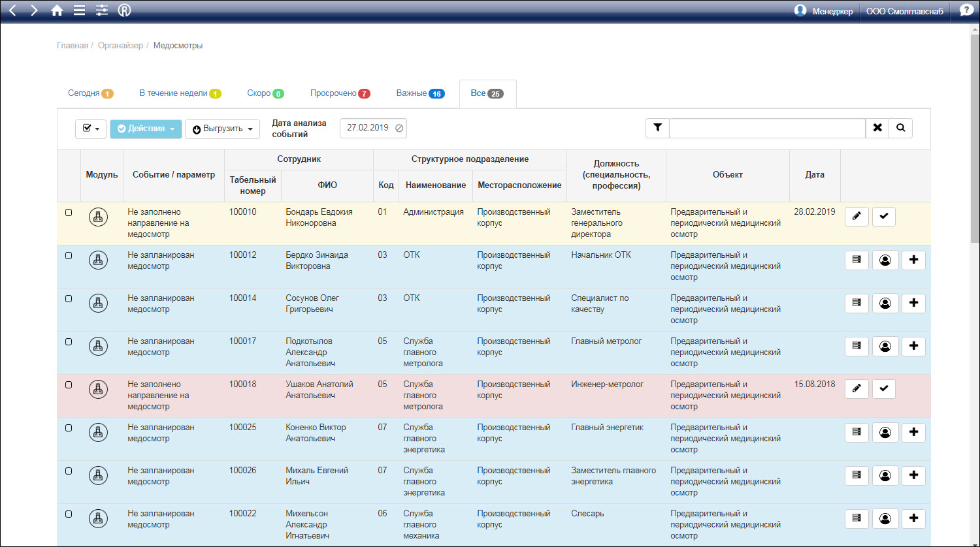
Task: Add via plus in Бердко Зинаида row
Action: [x=913, y=260]
